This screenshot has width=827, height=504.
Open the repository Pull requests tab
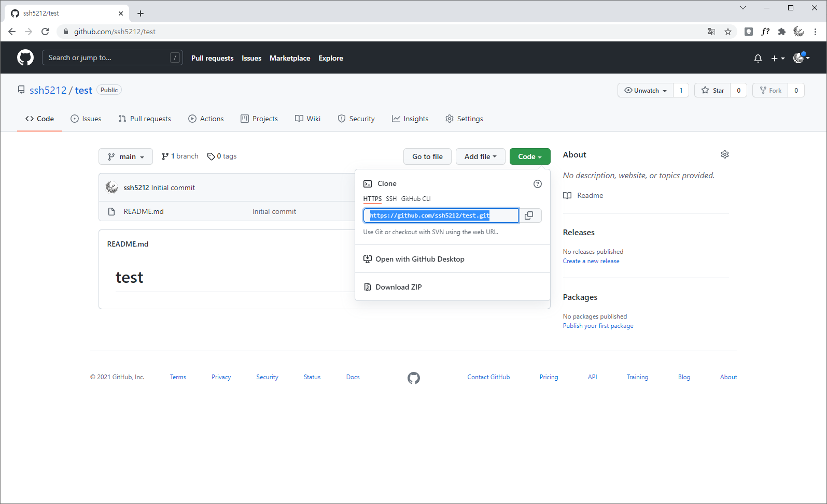[145, 119]
